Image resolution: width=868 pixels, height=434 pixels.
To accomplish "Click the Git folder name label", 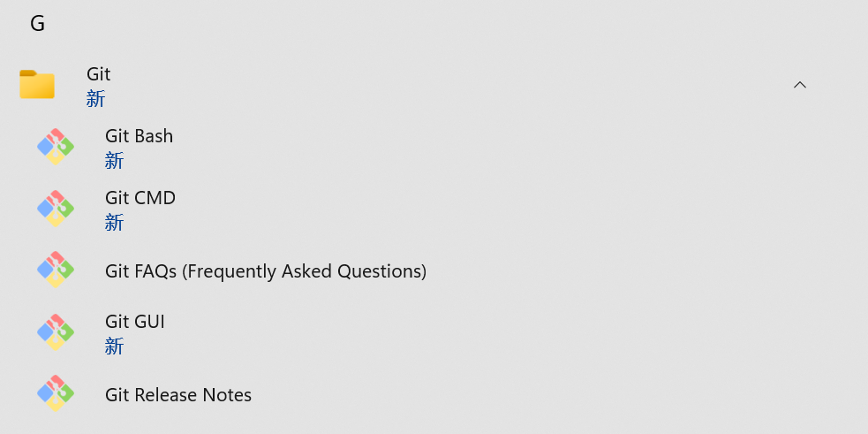I will tap(99, 74).
